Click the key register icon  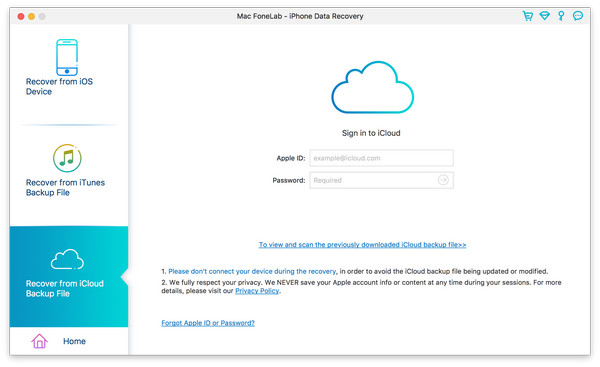tap(561, 16)
